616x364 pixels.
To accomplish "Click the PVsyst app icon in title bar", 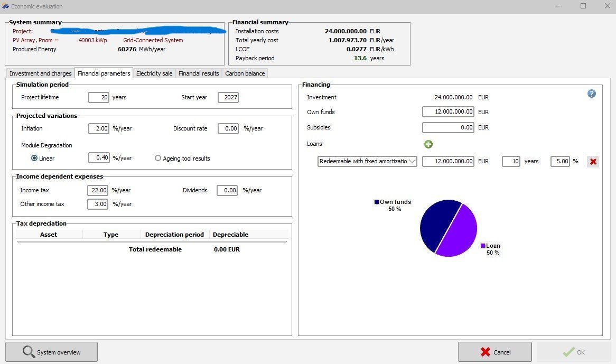I will click(6, 6).
